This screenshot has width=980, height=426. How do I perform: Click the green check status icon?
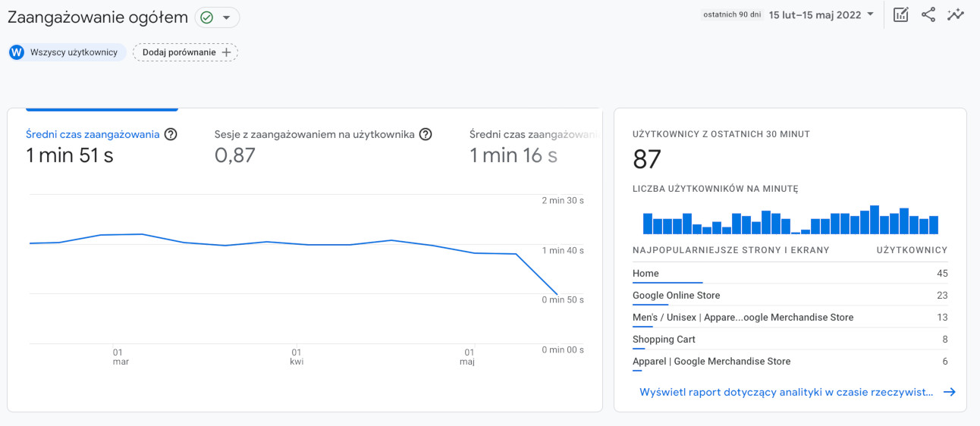[206, 17]
